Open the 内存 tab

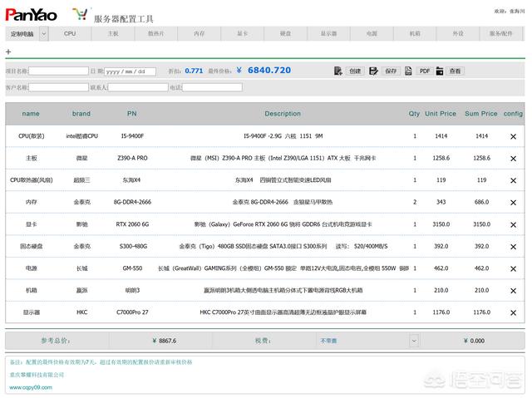click(199, 33)
